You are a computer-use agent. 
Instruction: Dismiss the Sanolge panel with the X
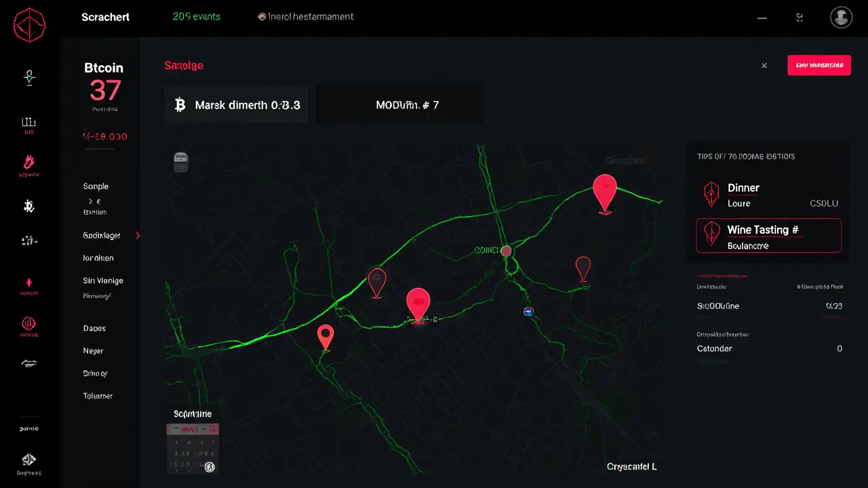tap(764, 65)
